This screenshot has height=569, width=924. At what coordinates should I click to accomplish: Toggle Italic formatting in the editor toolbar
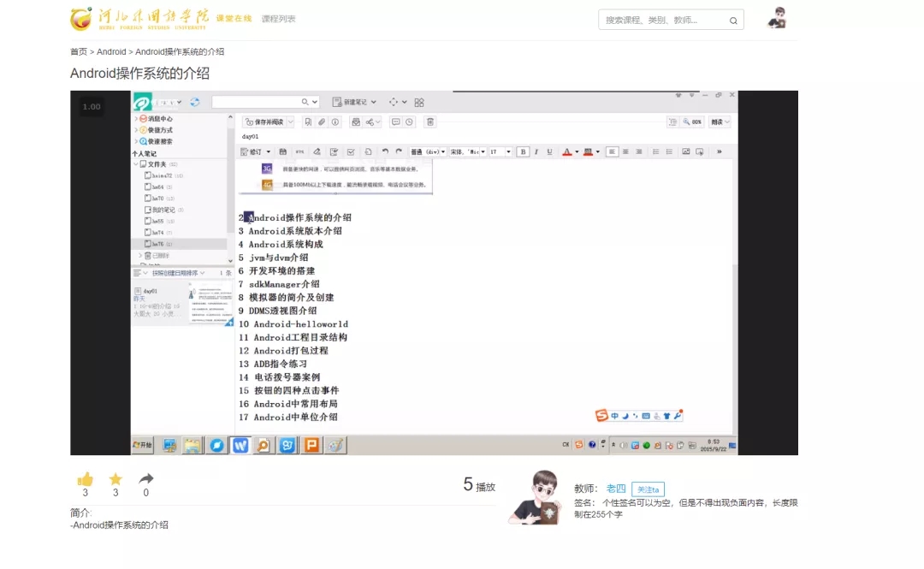click(x=536, y=151)
